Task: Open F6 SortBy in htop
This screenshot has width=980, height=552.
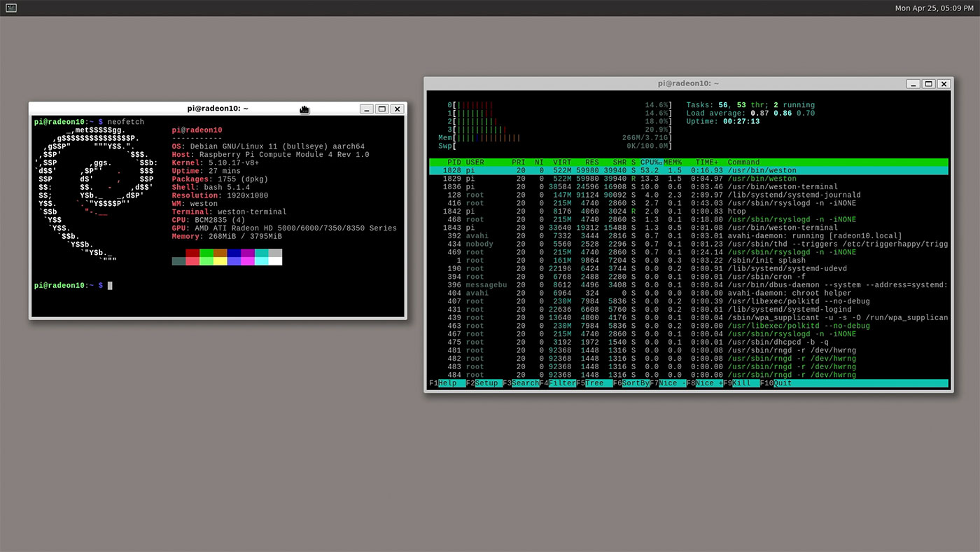Action: 631,383
